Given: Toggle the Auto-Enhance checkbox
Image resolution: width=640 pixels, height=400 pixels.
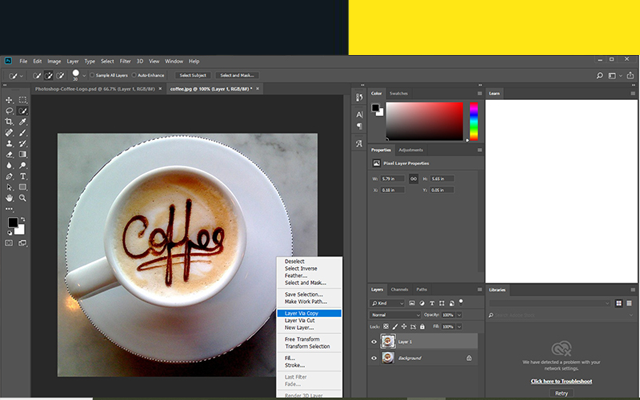Looking at the screenshot, I should point(133,75).
